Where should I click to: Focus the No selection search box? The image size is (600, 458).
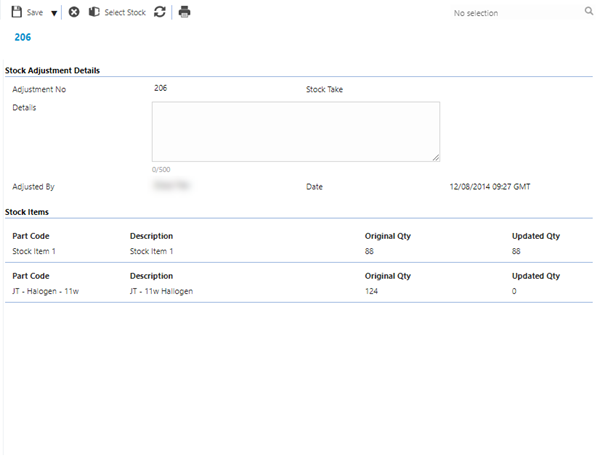coord(515,13)
